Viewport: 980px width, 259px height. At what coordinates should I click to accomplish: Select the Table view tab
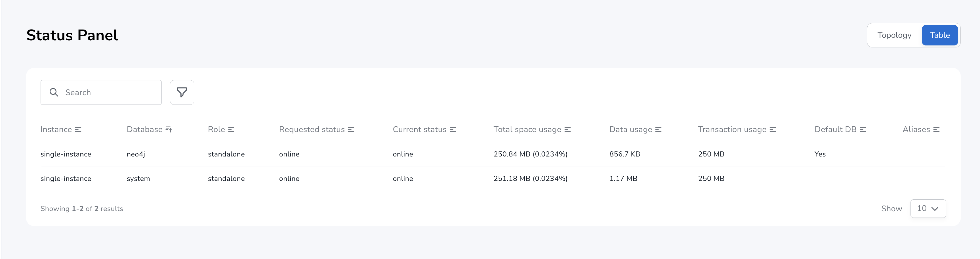click(x=940, y=35)
